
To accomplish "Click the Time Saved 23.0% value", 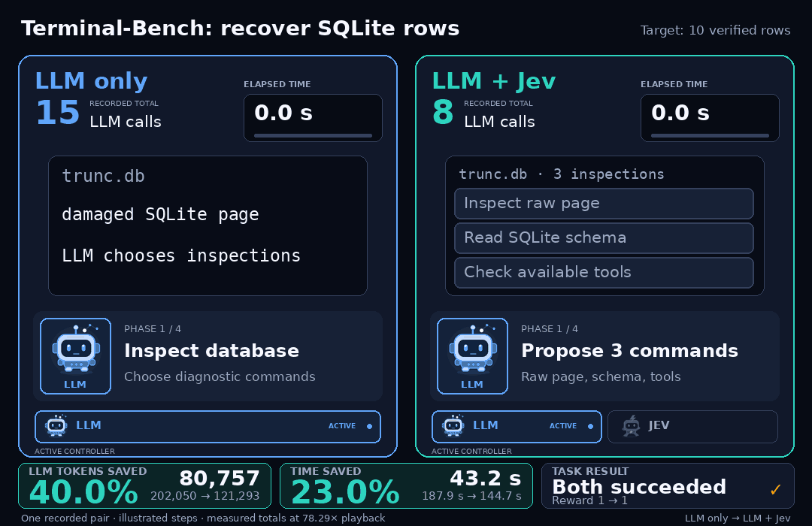I will click(345, 492).
